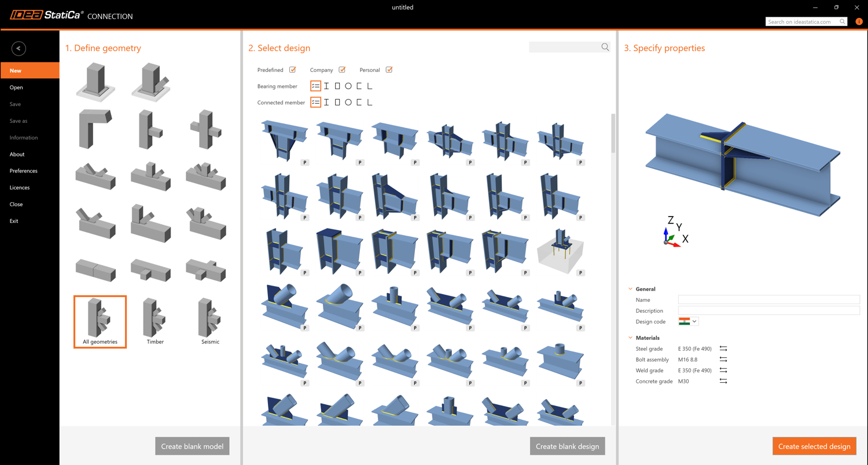Viewport: 868px width, 465px height.
Task: Filter Connected member by L angle section
Action: click(x=370, y=102)
